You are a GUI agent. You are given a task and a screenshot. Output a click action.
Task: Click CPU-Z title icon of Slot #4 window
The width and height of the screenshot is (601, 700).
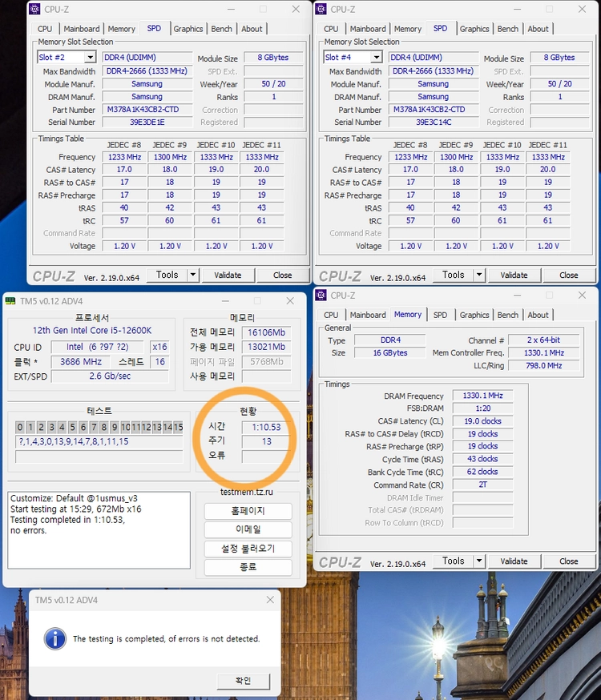coord(321,9)
